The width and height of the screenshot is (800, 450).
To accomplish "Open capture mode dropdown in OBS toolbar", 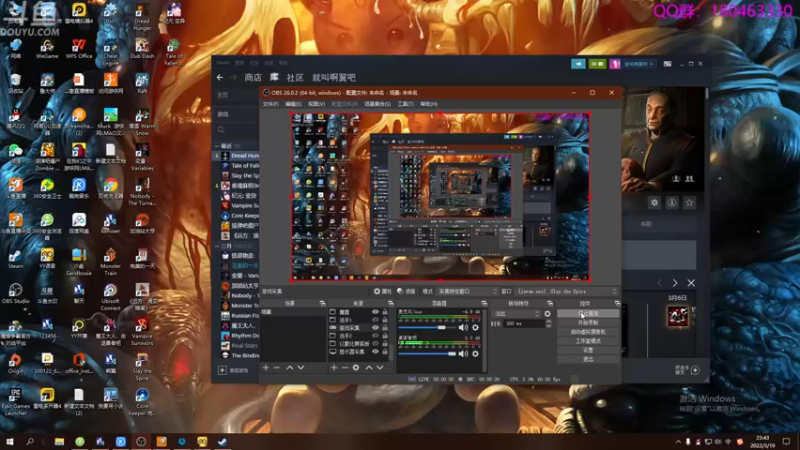I will click(x=467, y=291).
